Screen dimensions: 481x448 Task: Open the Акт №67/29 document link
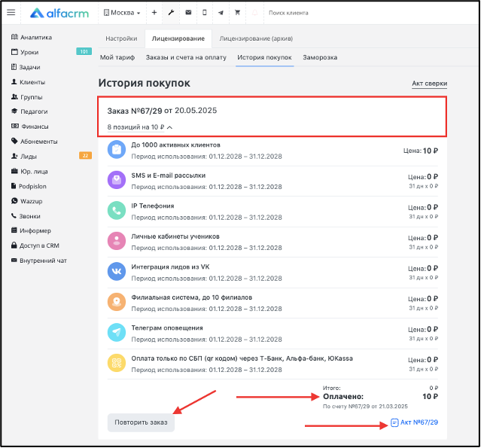coord(414,422)
